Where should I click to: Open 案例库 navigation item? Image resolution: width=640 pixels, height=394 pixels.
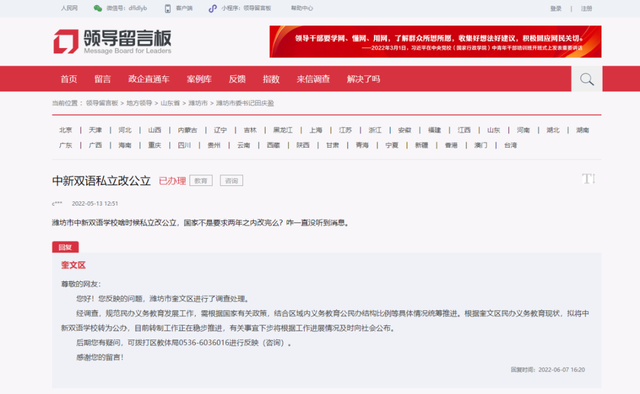pos(199,79)
